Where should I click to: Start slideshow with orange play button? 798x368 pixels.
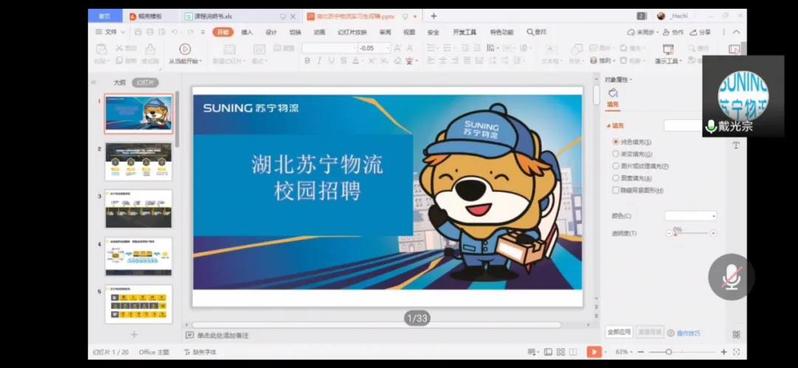593,352
